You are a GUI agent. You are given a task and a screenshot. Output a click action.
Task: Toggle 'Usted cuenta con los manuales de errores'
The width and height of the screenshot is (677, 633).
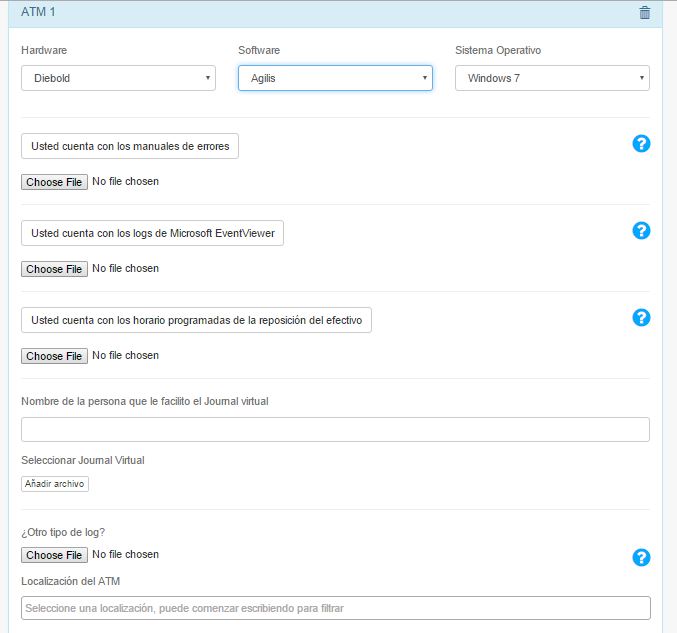(x=130, y=146)
